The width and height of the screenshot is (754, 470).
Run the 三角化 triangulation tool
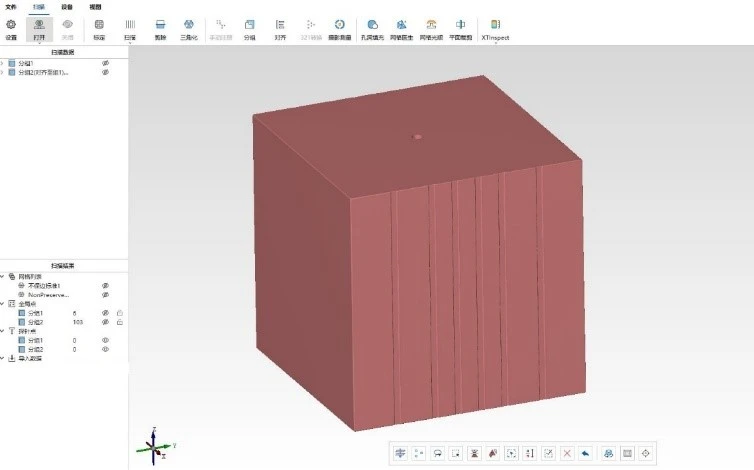[x=188, y=29]
